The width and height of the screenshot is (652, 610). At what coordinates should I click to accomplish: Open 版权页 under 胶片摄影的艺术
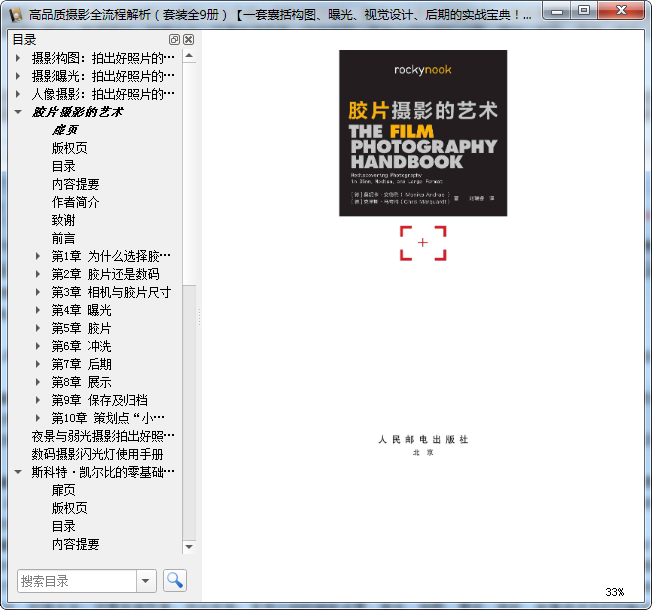tap(69, 148)
